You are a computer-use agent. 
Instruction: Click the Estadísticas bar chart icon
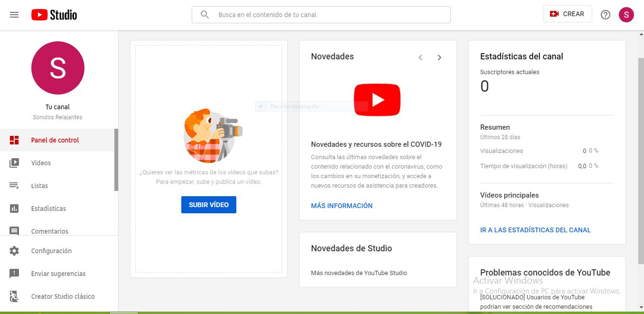(x=14, y=209)
